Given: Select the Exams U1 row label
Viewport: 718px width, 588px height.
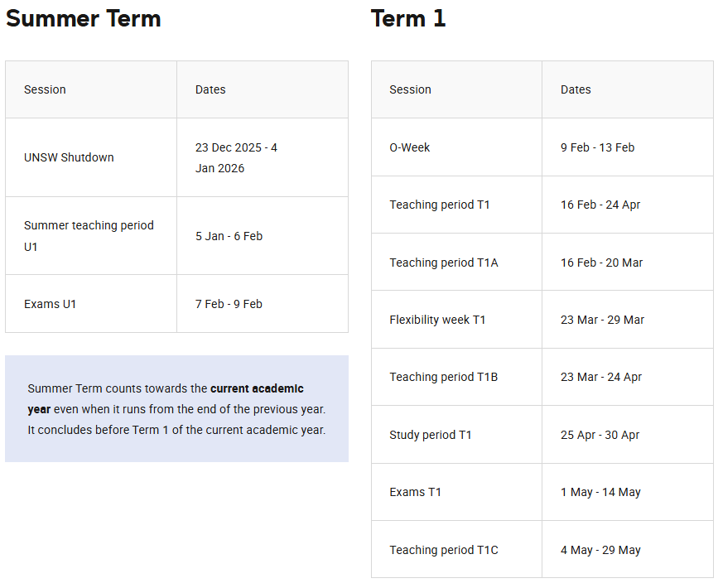Looking at the screenshot, I should coord(50,304).
